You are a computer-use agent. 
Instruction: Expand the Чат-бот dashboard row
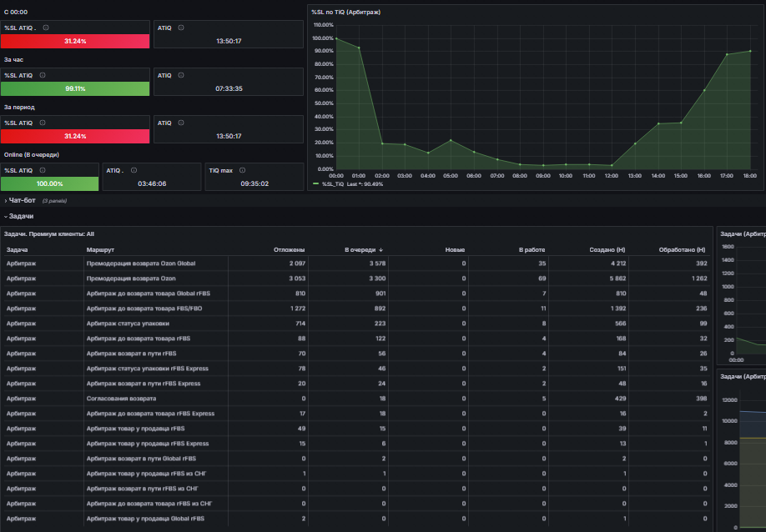[x=22, y=200]
